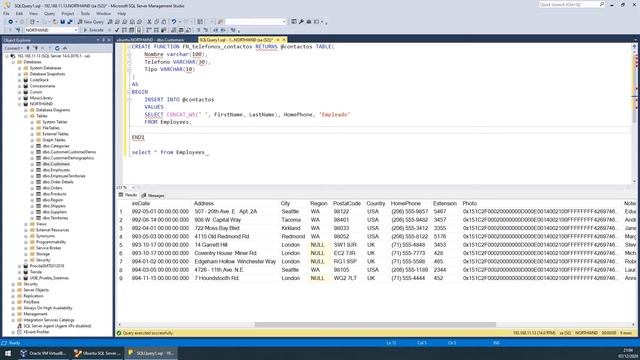
Task: Select the Security folder under NORTHWIND
Action: coord(43,260)
